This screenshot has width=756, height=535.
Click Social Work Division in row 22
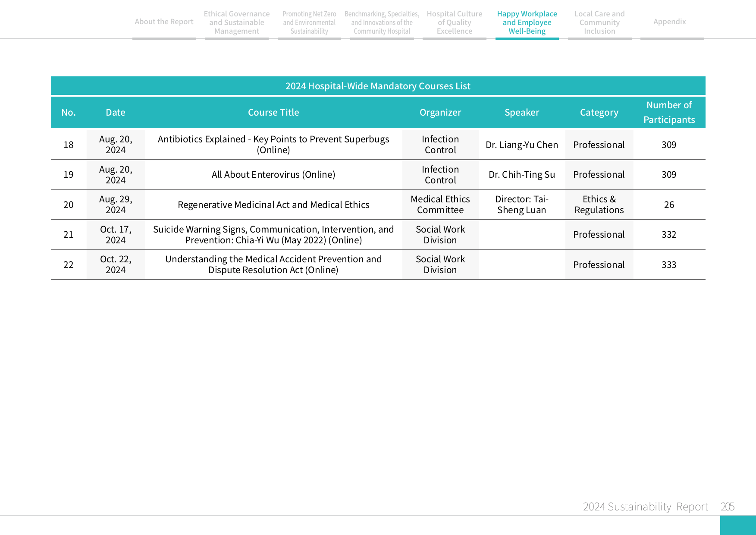(x=440, y=264)
